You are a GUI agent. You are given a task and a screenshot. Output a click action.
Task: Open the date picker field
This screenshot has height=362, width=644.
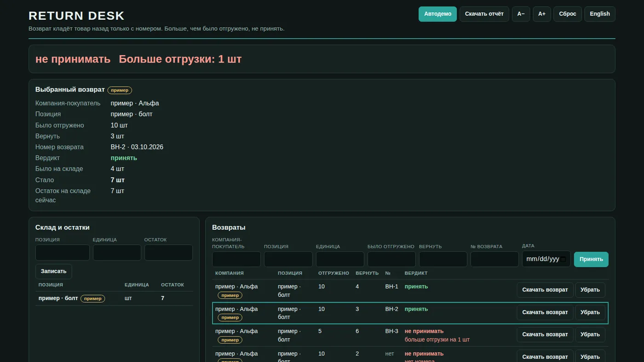click(546, 259)
